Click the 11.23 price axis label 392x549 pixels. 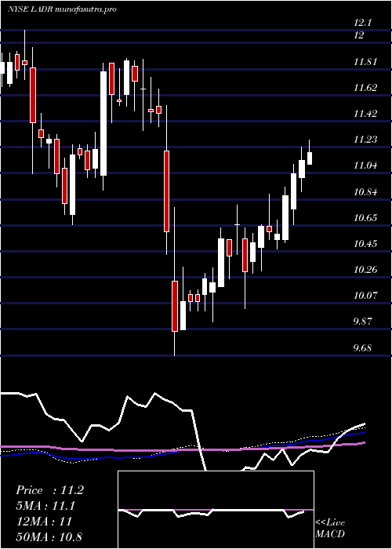[x=365, y=140]
